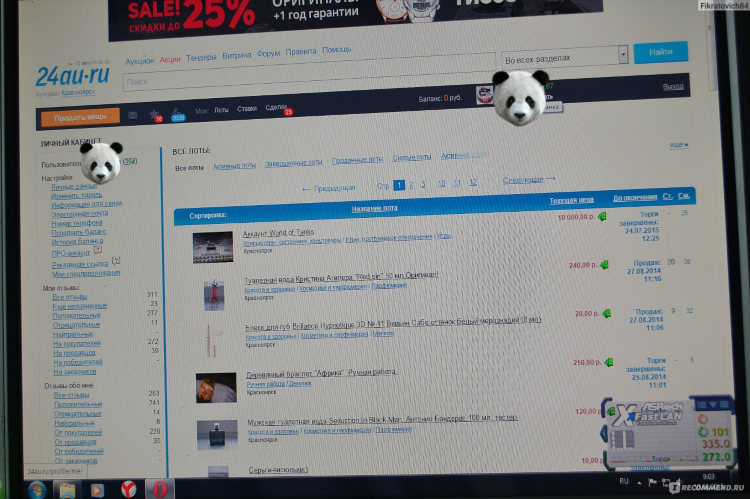Open Положительные under Мои отзывы
This screenshot has height=499, width=750.
[x=77, y=315]
